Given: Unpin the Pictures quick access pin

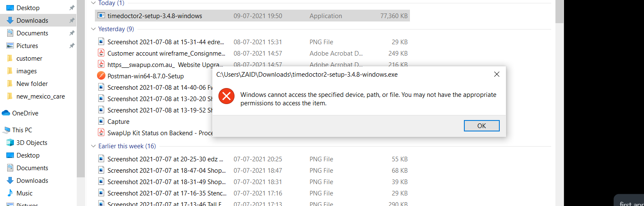Looking at the screenshot, I should pos(72,45).
